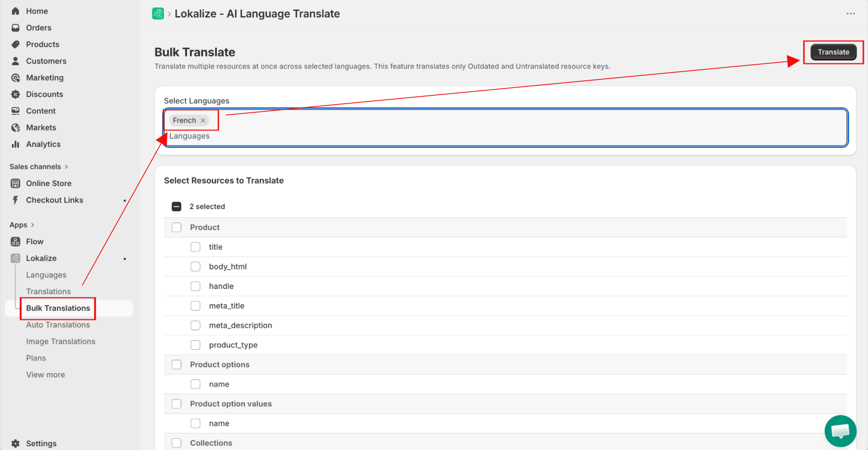Open Home in the sidebar
This screenshot has height=450, width=868.
click(37, 11)
